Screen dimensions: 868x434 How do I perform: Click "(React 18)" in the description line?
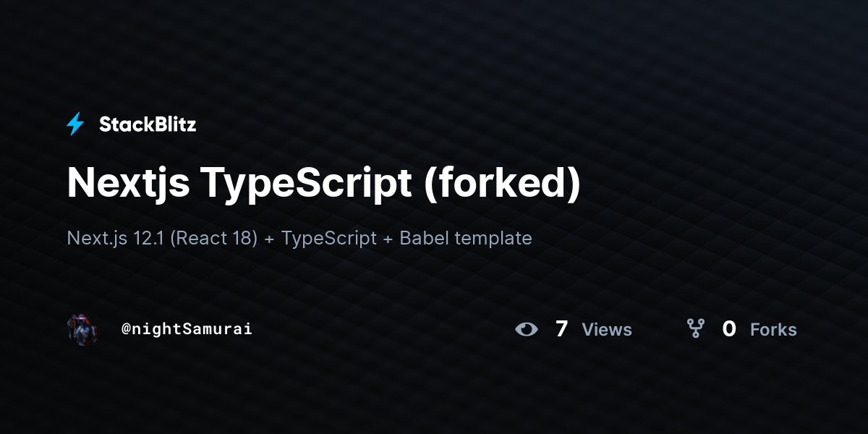pos(214,238)
